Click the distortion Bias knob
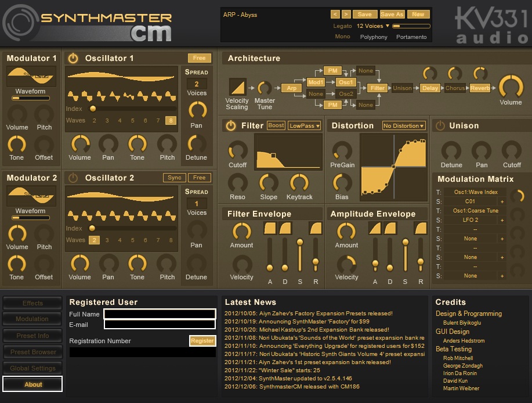Viewport: 532px width, 403px height. coord(342,183)
